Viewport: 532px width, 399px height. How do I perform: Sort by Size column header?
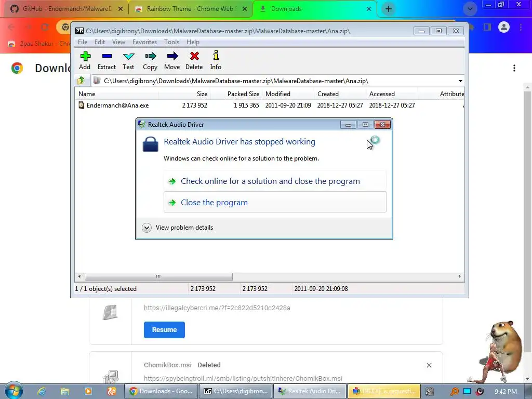(184, 94)
